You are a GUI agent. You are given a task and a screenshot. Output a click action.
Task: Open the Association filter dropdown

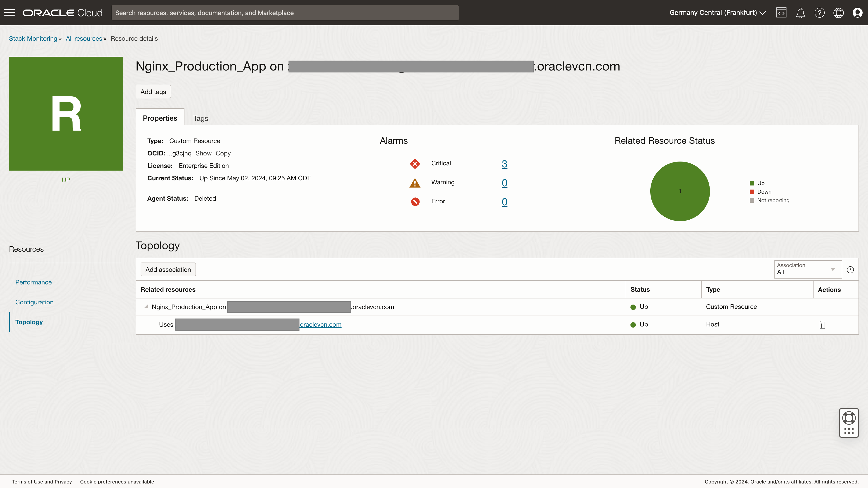807,270
